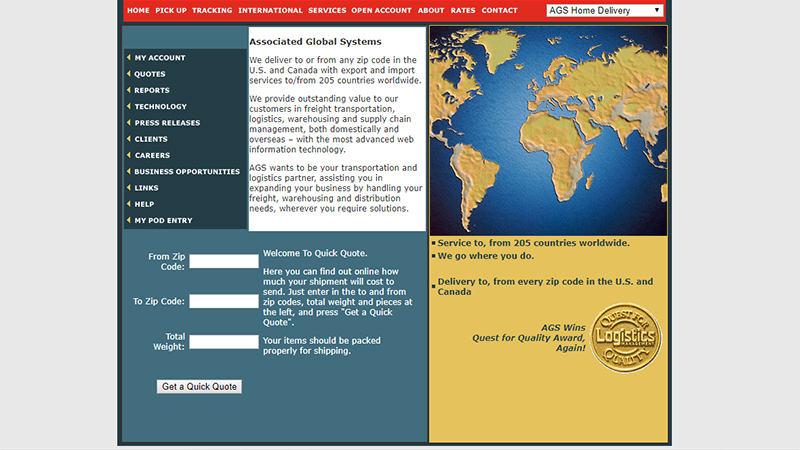Open MY ACCOUNT in the sidebar

(160, 58)
